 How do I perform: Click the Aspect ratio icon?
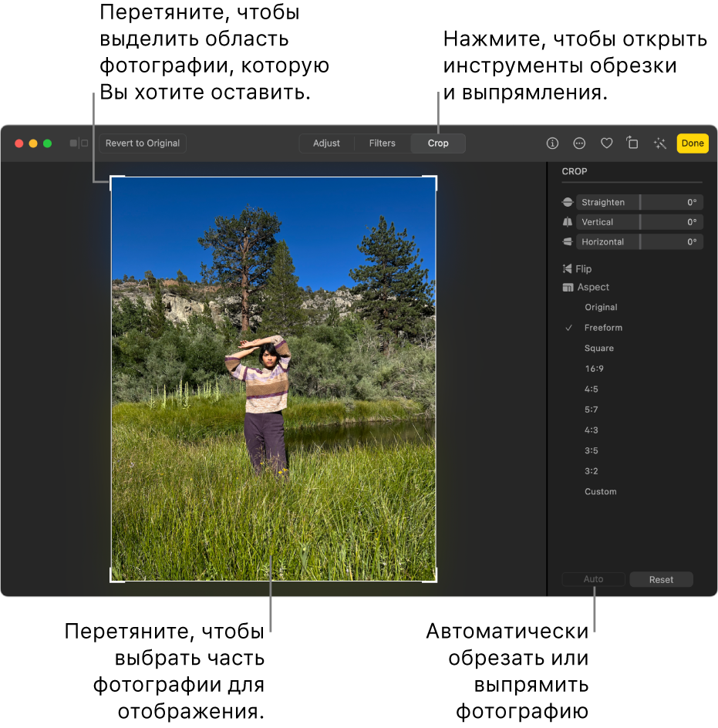pyautogui.click(x=568, y=288)
